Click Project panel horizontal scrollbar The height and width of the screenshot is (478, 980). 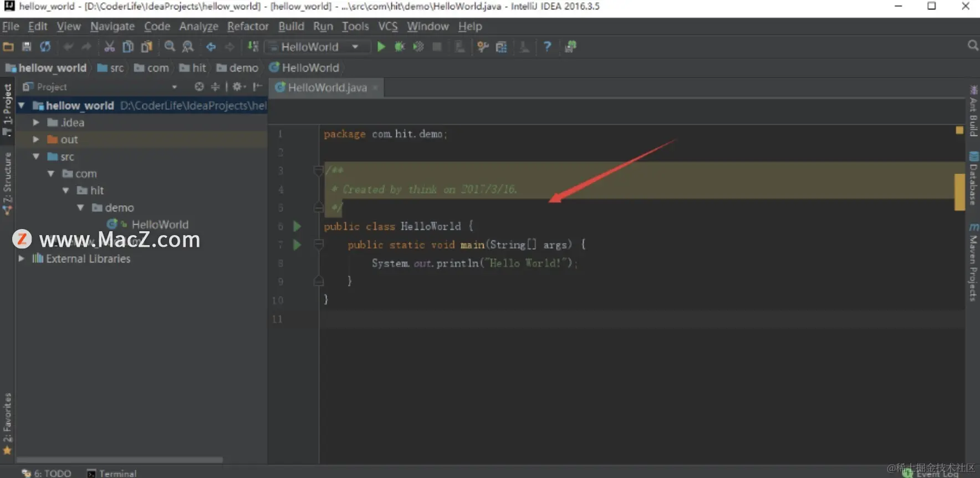pyautogui.click(x=120, y=460)
